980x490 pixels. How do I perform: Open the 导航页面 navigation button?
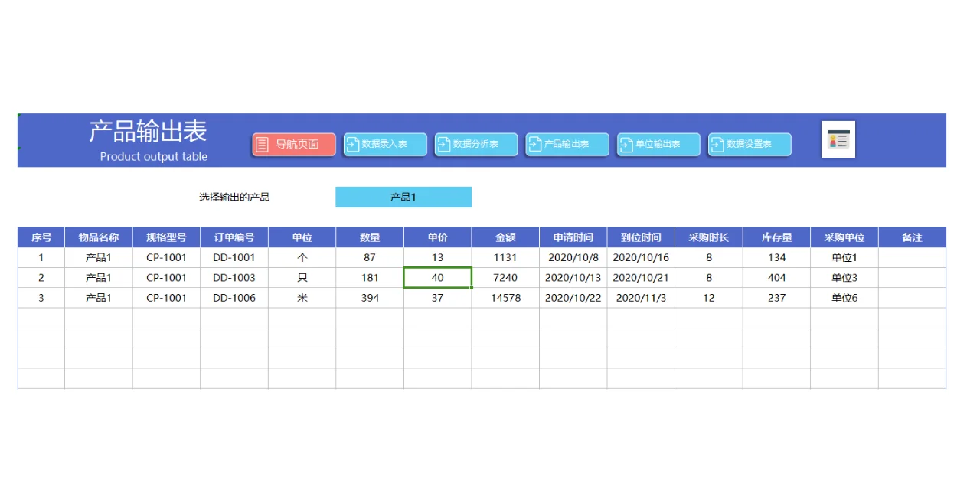[294, 144]
